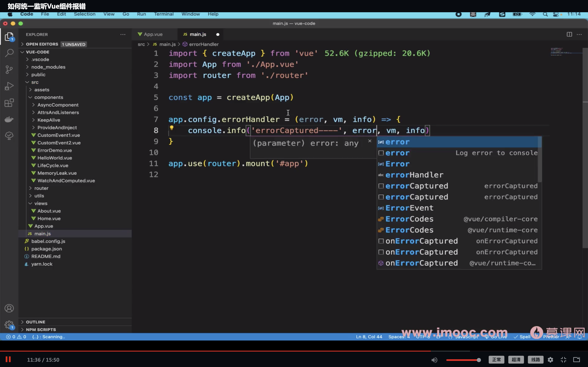This screenshot has width=588, height=367.
Task: Open the Accounts icon in activity bar
Action: click(9, 308)
